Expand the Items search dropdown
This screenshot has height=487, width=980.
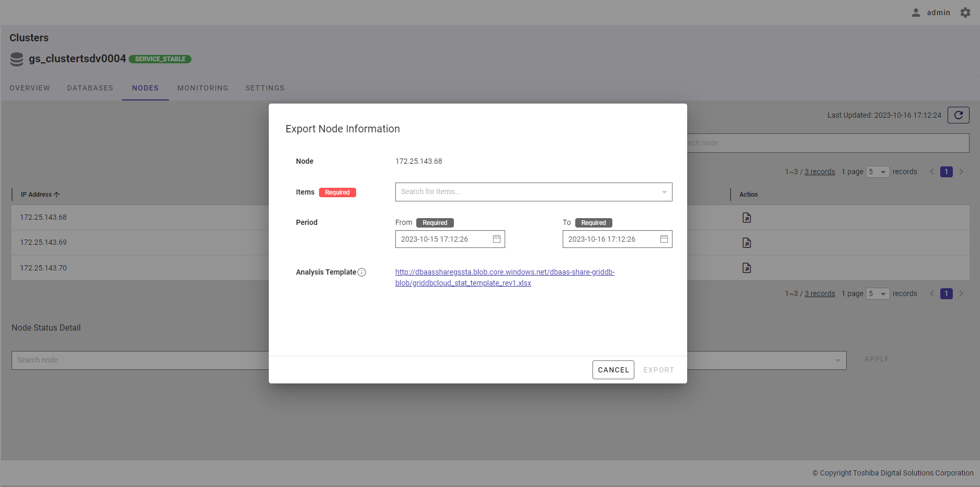(664, 192)
